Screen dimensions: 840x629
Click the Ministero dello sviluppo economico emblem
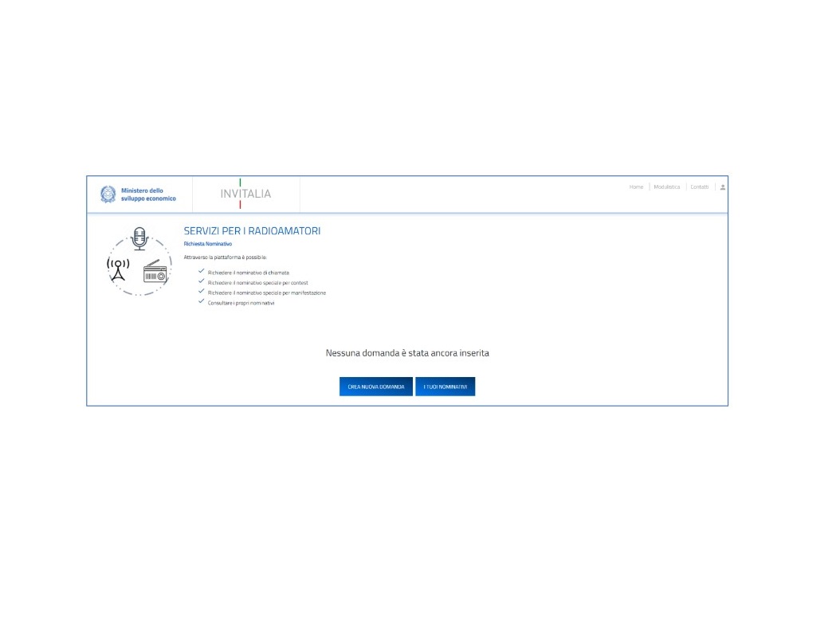(x=108, y=194)
